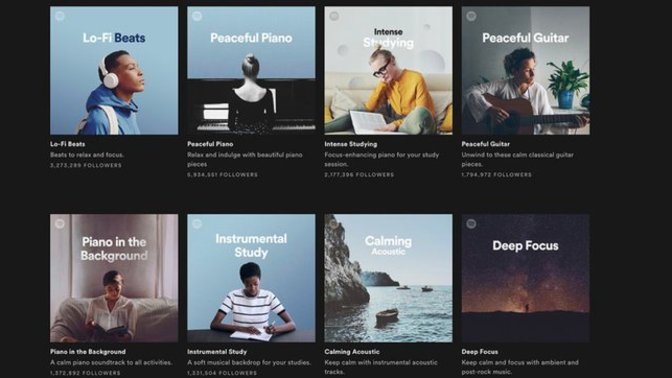Click Spotify logo on Intense Studying cover
Viewport: 672px width, 378px height.
(x=334, y=16)
